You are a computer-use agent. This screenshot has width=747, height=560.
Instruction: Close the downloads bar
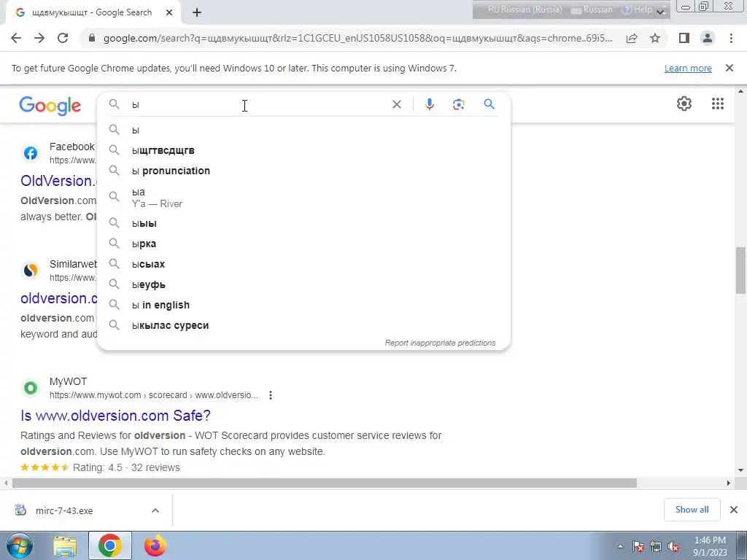coord(734,510)
